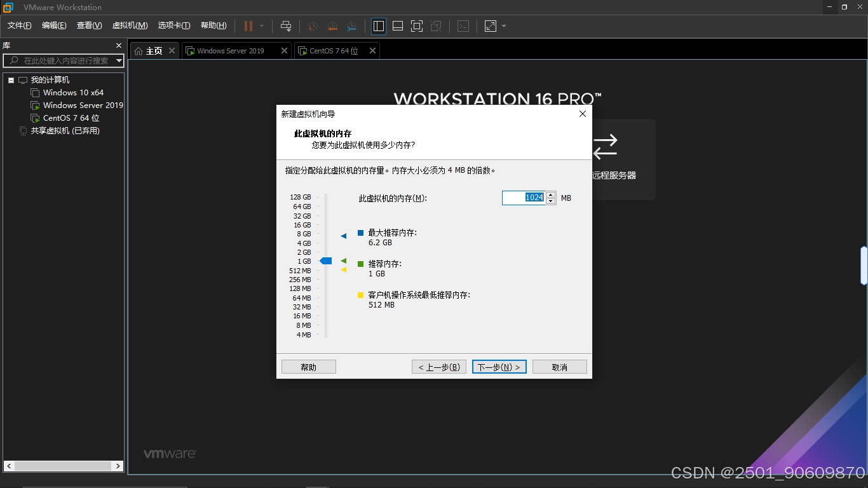
Task: Click the Revert snapshot icon
Action: 332,26
